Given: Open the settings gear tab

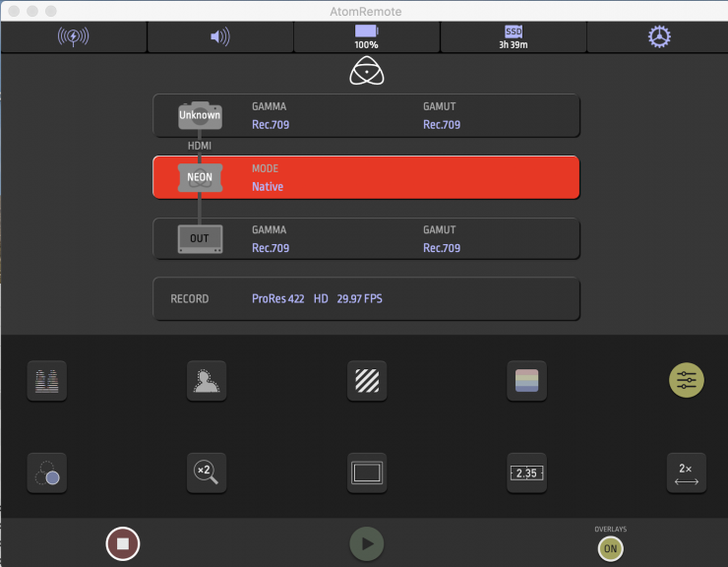Looking at the screenshot, I should [658, 37].
